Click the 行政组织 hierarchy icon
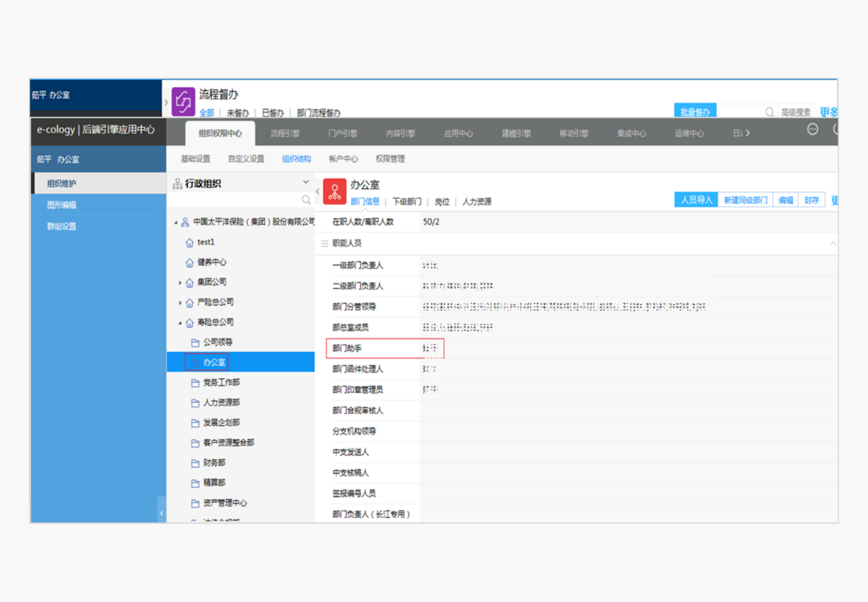The height and width of the screenshot is (602, 868). pyautogui.click(x=178, y=184)
